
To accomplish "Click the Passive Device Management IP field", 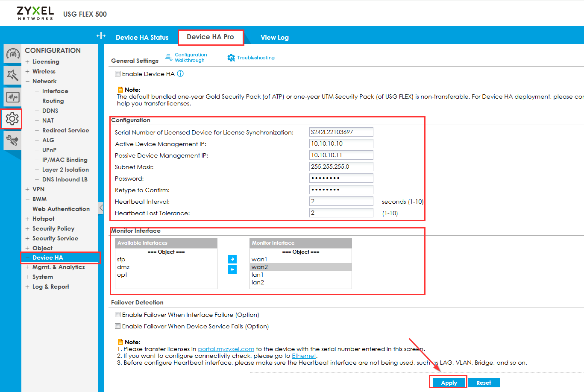I will pyautogui.click(x=341, y=155).
